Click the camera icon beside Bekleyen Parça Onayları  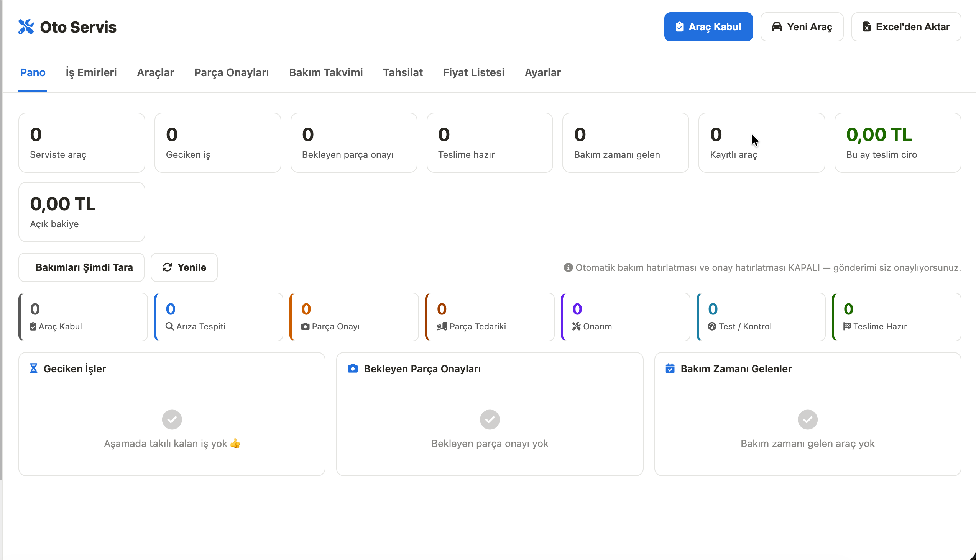[353, 368]
